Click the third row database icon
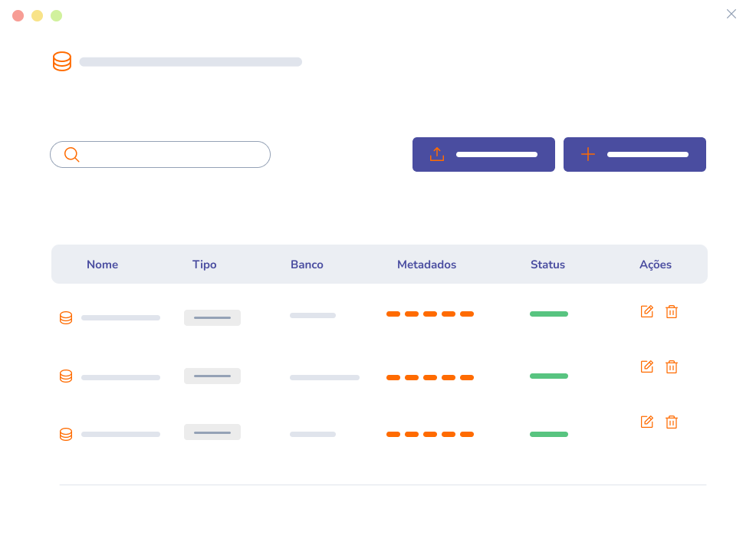Image resolution: width=756 pixels, height=552 pixels. [x=66, y=435]
